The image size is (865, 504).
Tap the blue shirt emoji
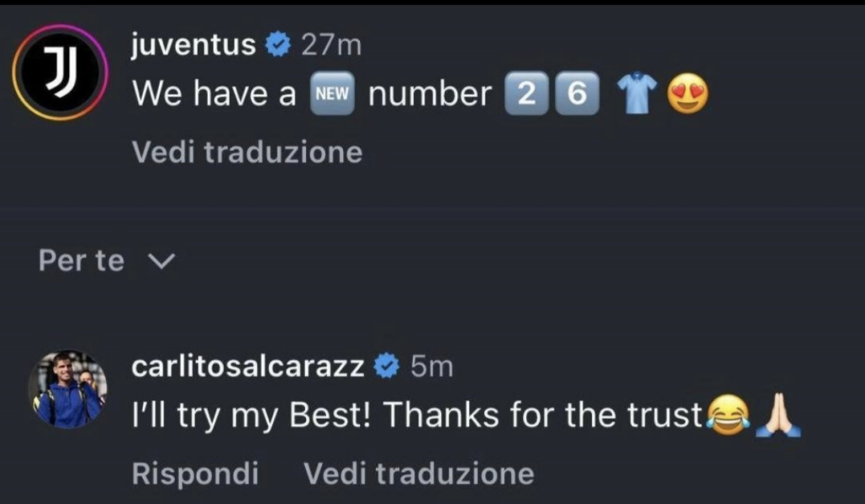(635, 95)
